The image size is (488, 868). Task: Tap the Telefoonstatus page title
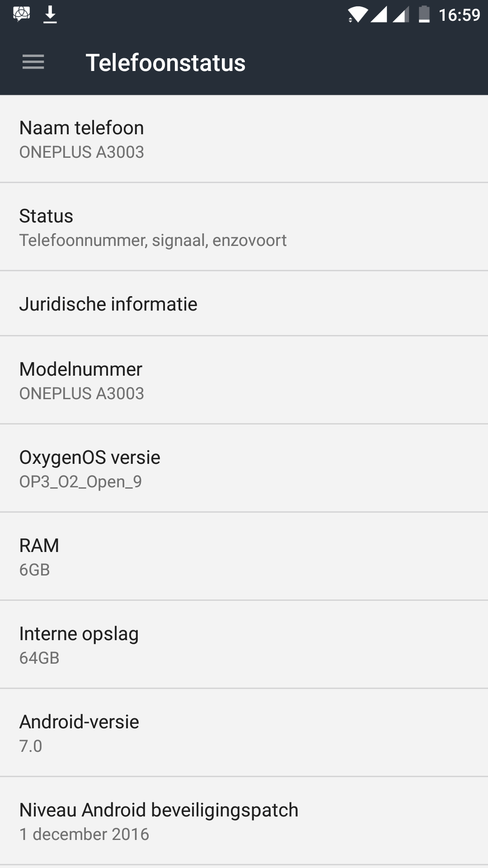coord(165,62)
